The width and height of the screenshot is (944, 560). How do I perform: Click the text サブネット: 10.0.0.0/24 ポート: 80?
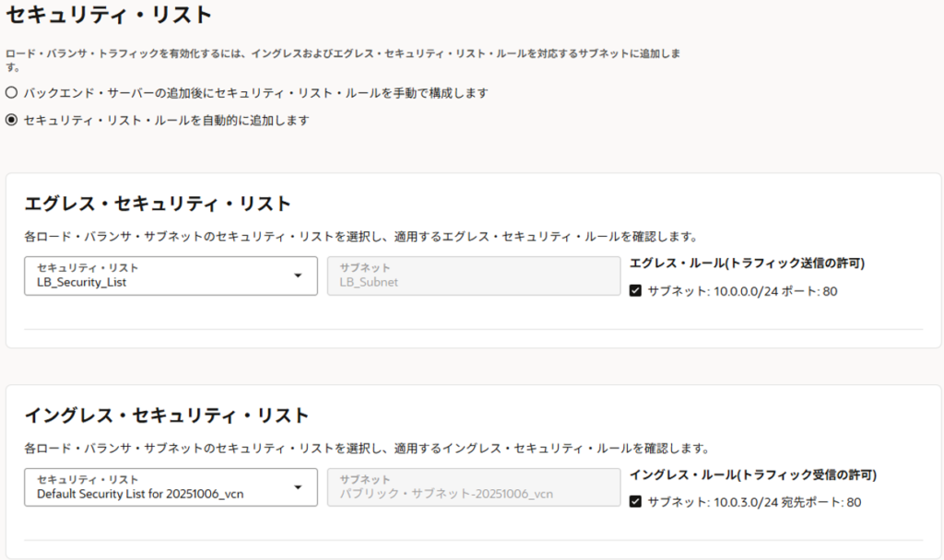[742, 291]
